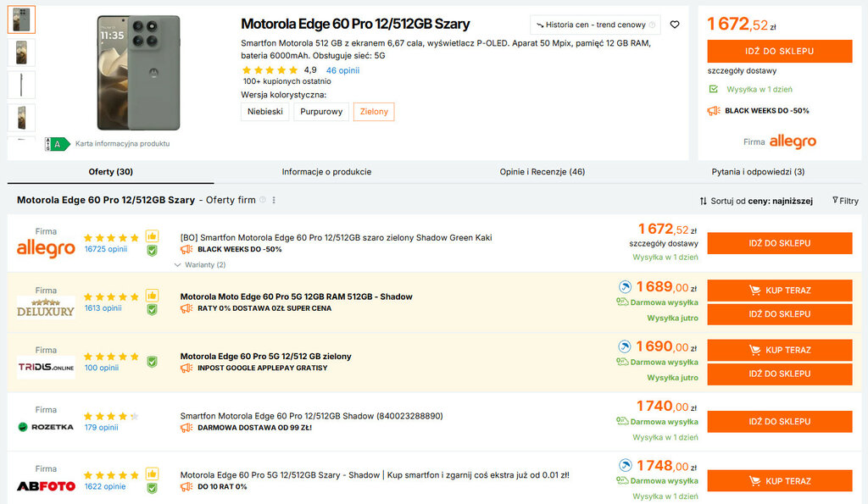The height and width of the screenshot is (504, 868).
Task: Click the Deluxury thumbs-up recommended badge
Action: tap(152, 296)
